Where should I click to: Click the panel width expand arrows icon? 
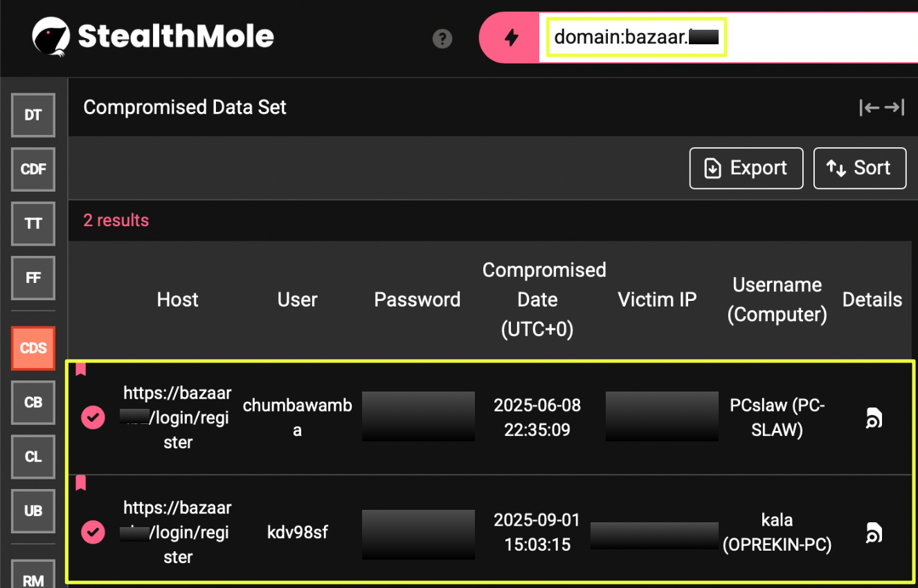(x=881, y=107)
